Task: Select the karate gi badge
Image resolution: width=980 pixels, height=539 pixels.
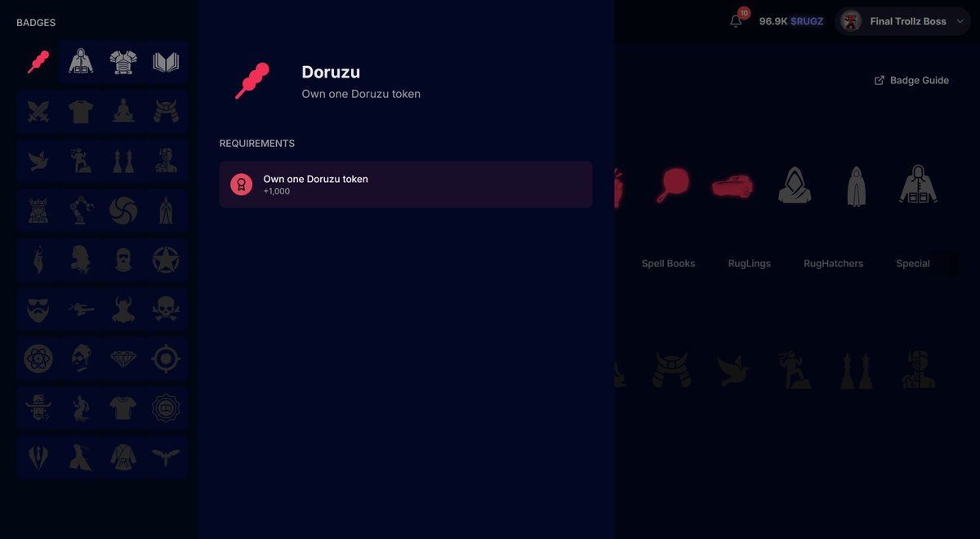Action: [123, 457]
